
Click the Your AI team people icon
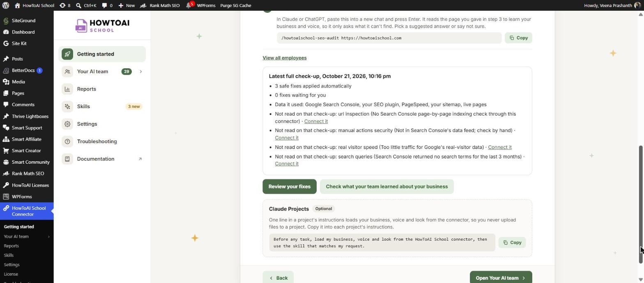pos(67,72)
